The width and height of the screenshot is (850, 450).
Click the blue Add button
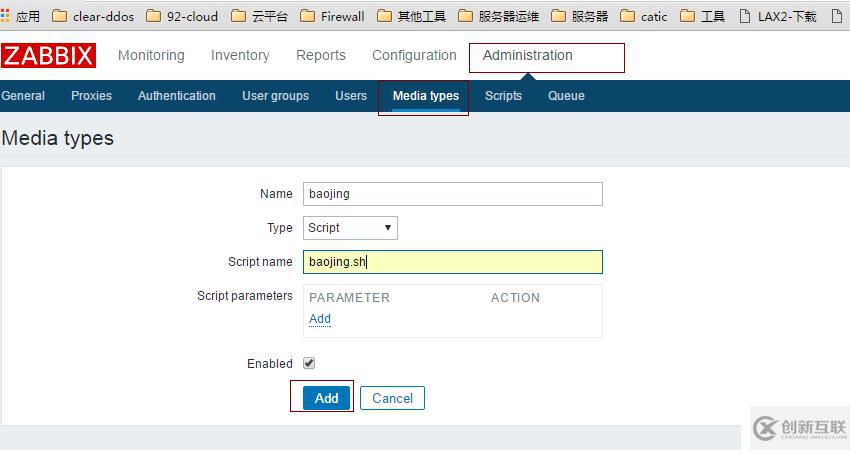[326, 398]
